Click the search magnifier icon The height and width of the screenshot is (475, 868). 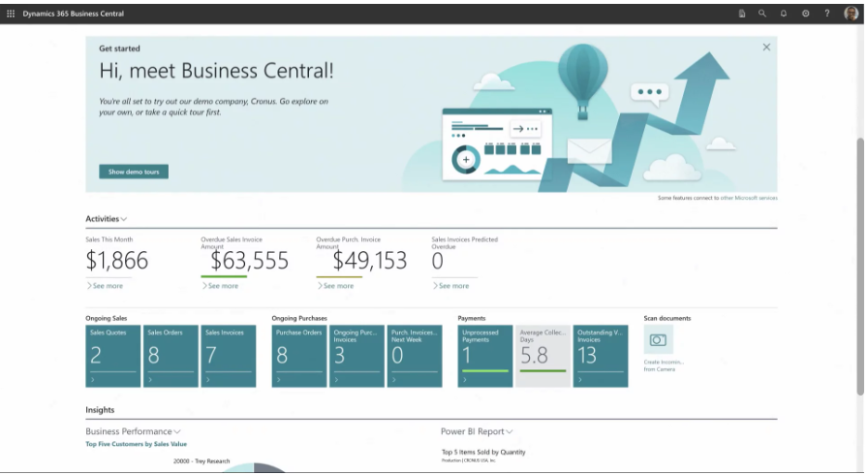(x=762, y=14)
